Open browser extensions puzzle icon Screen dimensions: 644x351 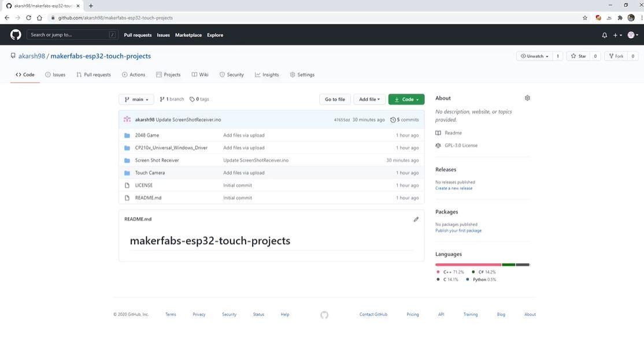(620, 18)
